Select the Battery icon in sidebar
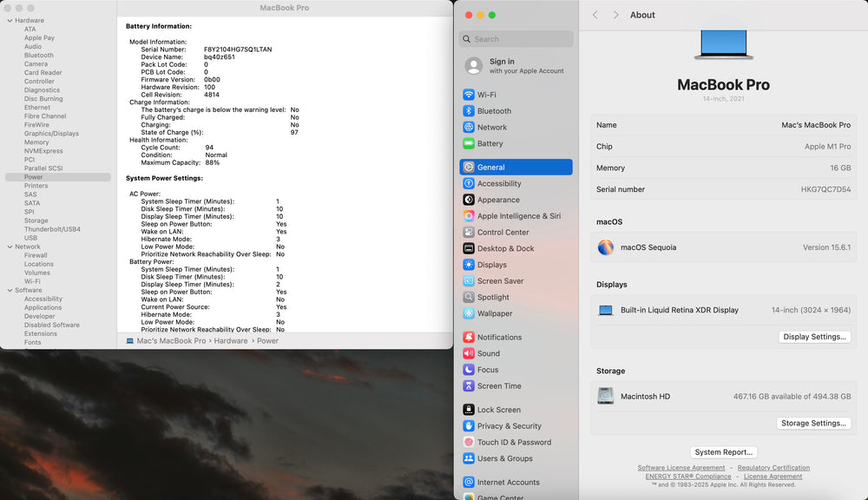Image resolution: width=868 pixels, height=500 pixels. click(469, 143)
